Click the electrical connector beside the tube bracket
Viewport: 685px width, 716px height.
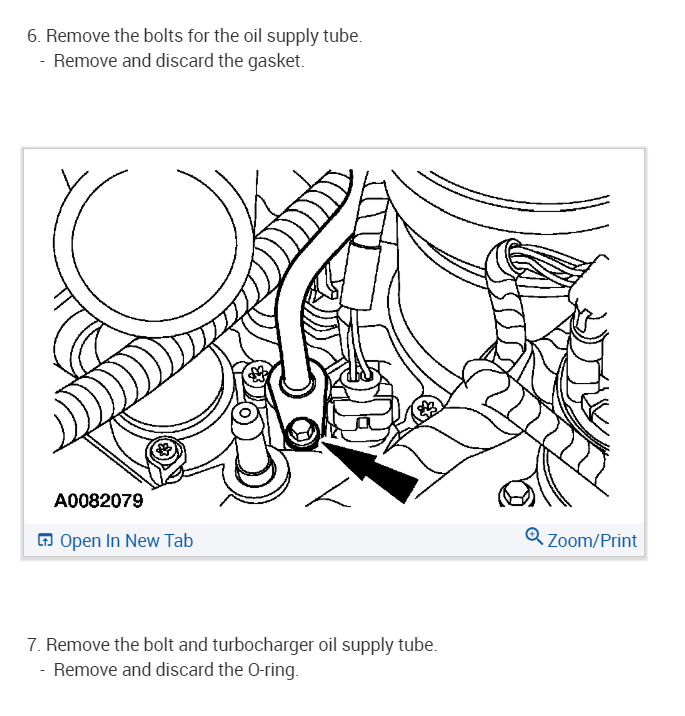coord(362,404)
